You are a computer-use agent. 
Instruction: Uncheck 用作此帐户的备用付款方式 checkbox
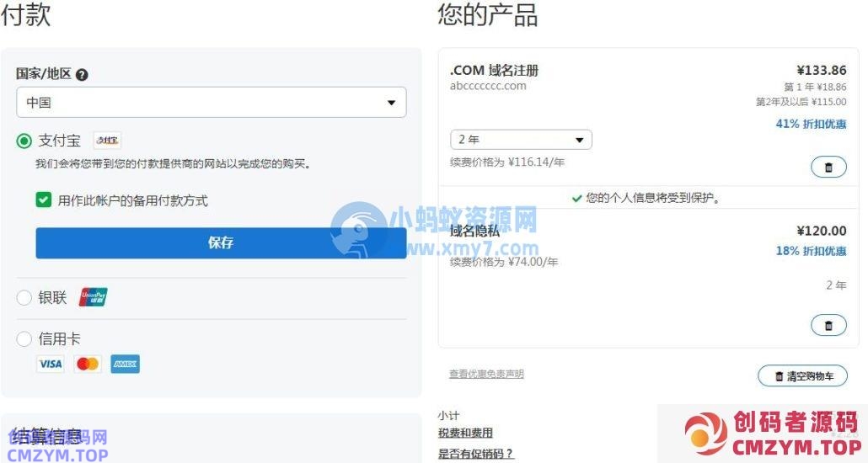44,200
